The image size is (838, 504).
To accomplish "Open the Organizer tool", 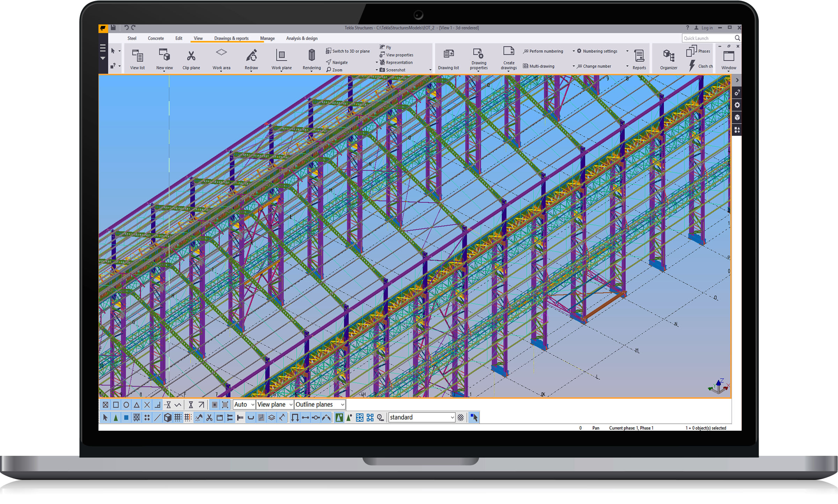I will [x=668, y=56].
